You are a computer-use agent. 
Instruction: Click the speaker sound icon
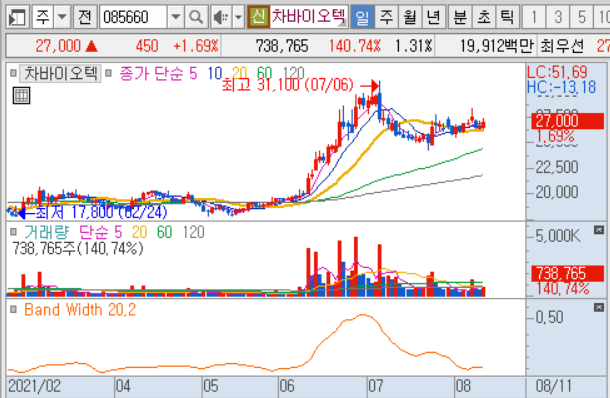221,17
